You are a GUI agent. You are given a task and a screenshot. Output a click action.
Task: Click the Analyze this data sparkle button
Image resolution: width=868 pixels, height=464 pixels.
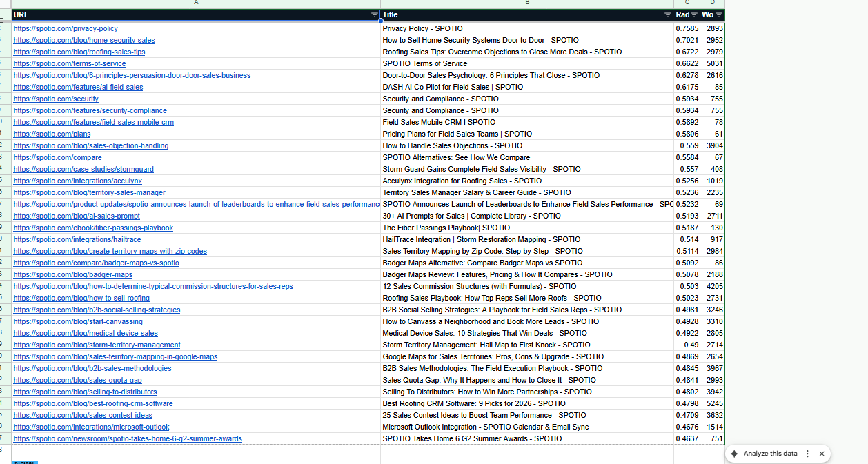coord(734,454)
